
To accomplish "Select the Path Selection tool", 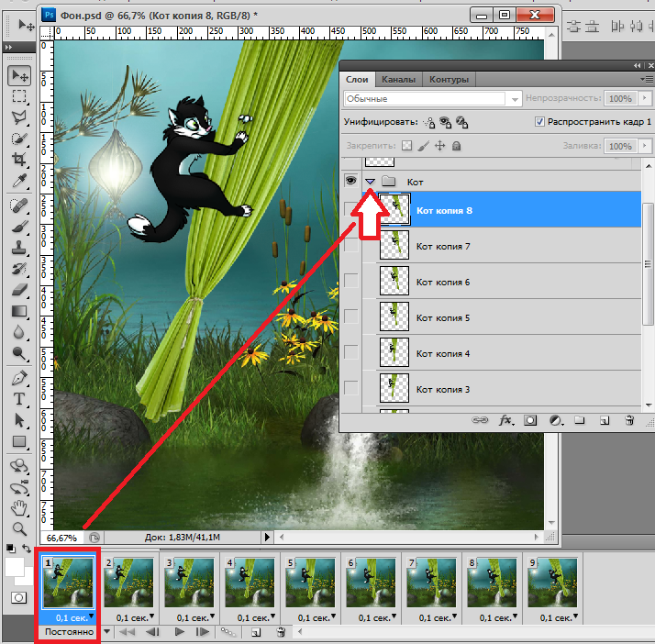I will point(19,420).
